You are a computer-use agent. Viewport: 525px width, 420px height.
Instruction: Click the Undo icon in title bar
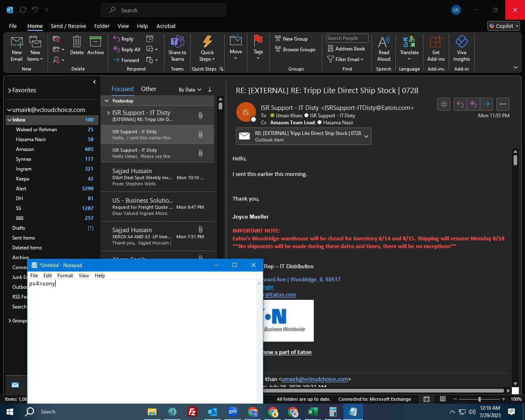pos(35,10)
